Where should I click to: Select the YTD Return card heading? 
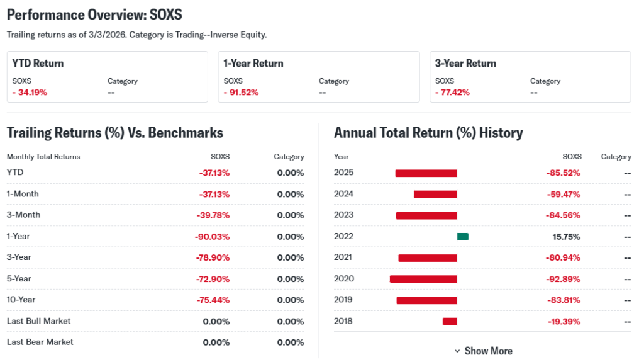click(x=38, y=64)
